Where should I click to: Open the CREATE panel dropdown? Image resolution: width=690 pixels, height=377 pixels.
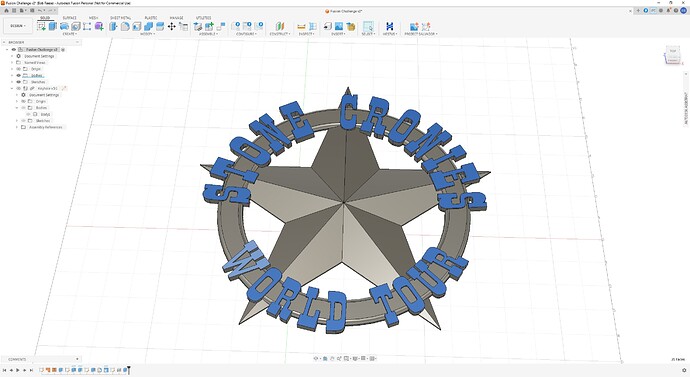coord(69,34)
